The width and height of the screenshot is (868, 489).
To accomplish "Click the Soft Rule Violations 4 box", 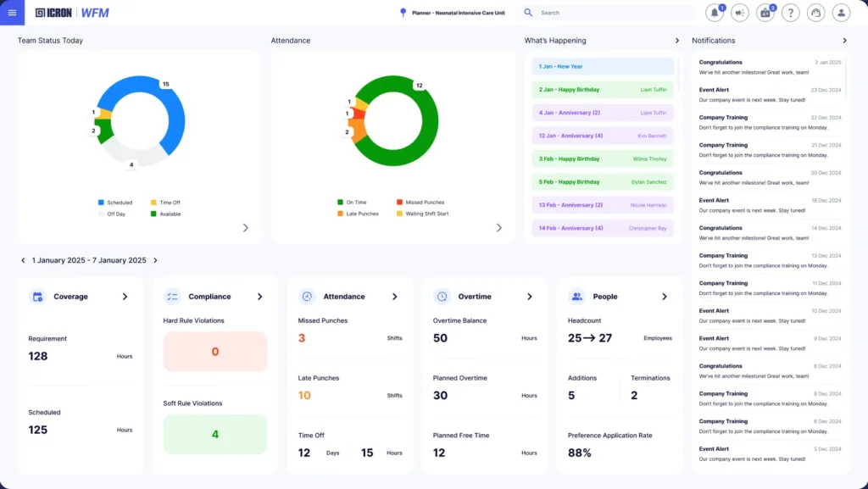I will pyautogui.click(x=215, y=434).
